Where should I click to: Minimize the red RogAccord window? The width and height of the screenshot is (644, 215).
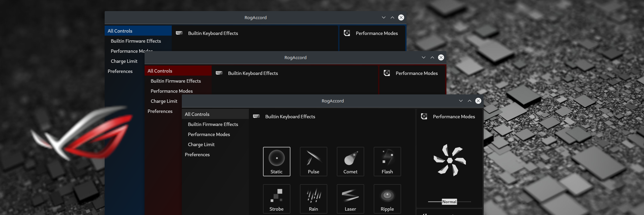click(424, 57)
